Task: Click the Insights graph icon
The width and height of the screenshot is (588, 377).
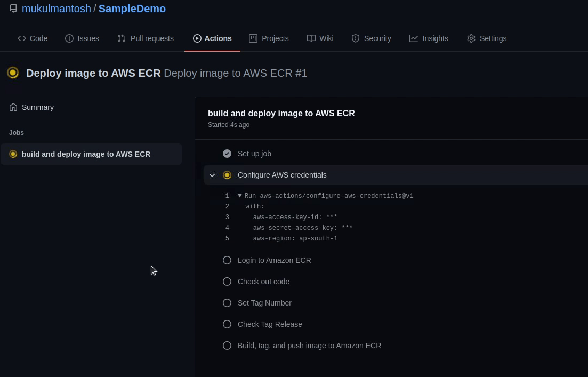Action: click(414, 38)
